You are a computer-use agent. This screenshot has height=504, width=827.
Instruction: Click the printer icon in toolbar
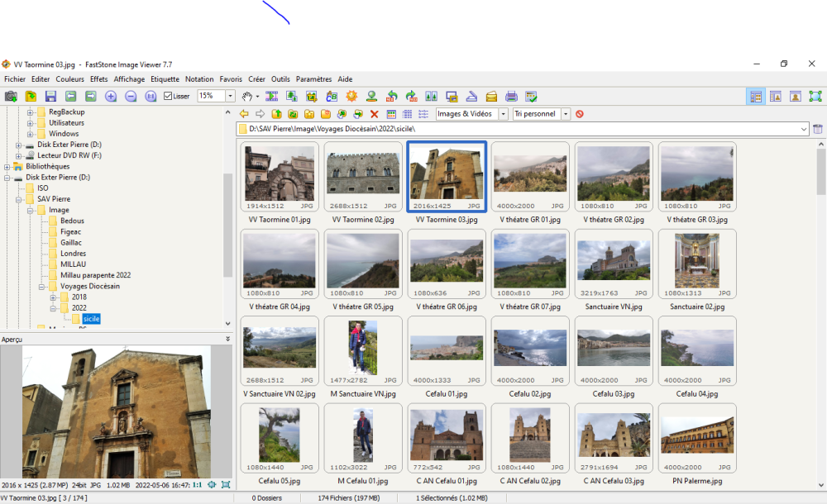pos(511,97)
